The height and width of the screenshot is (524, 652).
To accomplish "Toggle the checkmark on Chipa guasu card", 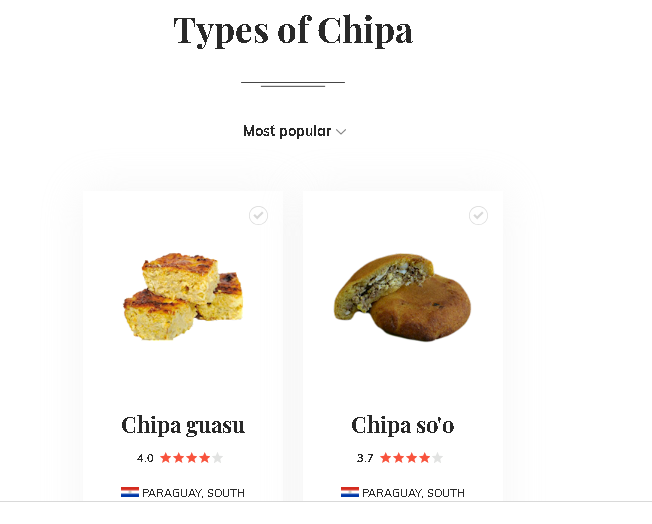I will click(x=258, y=215).
